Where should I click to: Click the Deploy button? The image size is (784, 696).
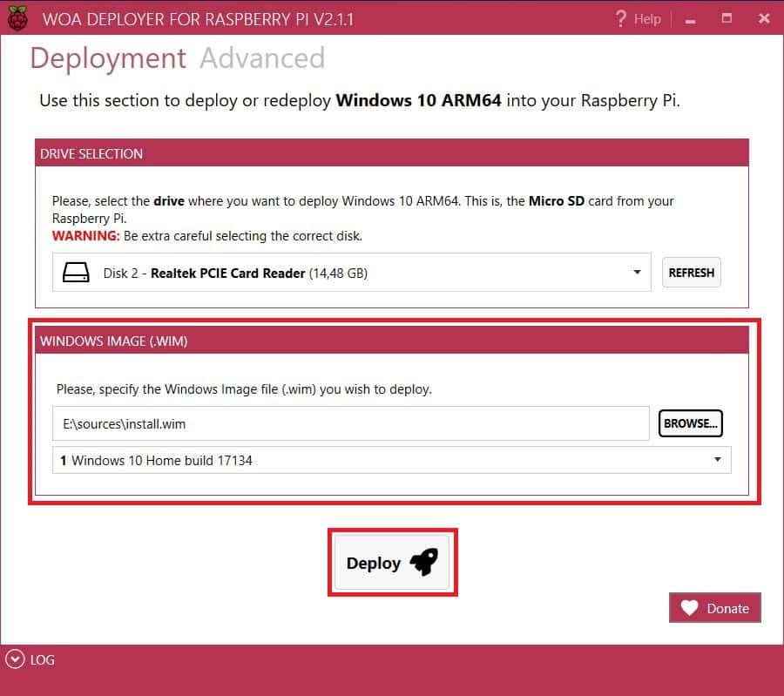[392, 563]
